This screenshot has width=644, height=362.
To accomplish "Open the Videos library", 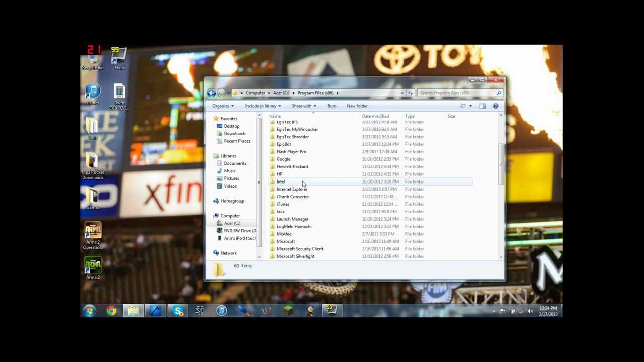I will pos(230,186).
